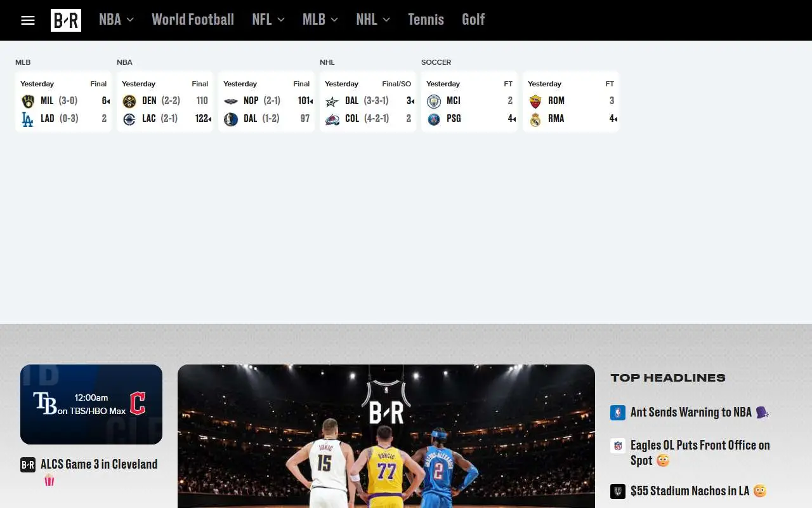The image size is (812, 508).
Task: Click the DEN record (2-2)
Action: (171, 101)
